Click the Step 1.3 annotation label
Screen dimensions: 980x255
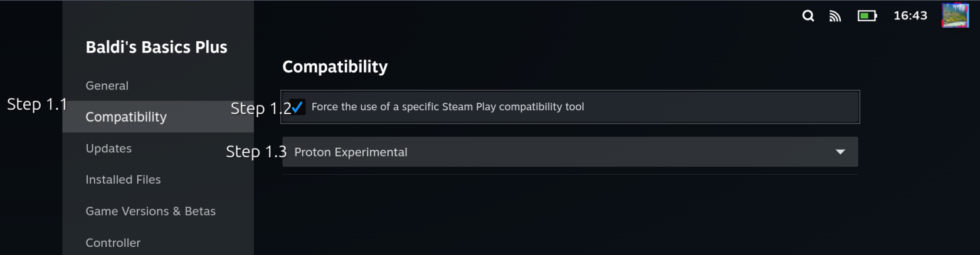[256, 152]
